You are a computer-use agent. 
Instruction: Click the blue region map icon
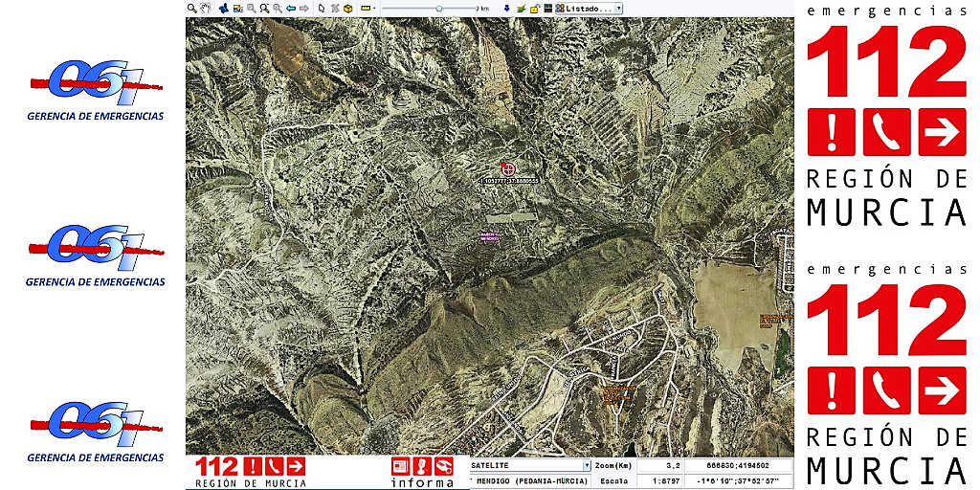coord(224,8)
